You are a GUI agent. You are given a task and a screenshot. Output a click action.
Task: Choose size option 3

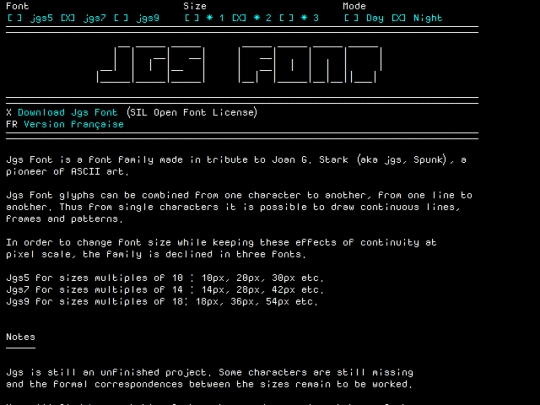coord(299,18)
